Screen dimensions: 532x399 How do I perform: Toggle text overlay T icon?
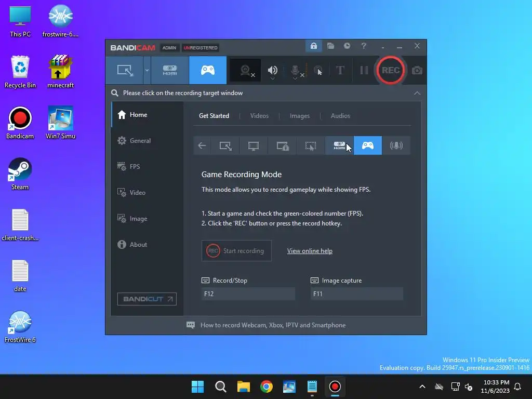pyautogui.click(x=340, y=70)
